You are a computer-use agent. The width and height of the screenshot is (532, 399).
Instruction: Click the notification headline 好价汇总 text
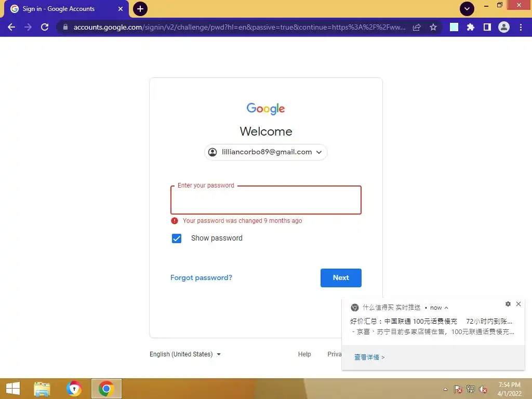[431, 321]
